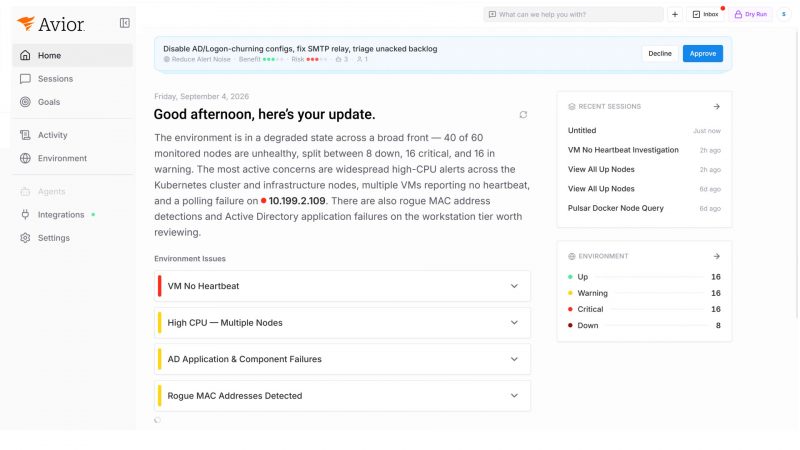800x450 pixels.
Task: Click the Environment panel header icon
Action: [571, 256]
